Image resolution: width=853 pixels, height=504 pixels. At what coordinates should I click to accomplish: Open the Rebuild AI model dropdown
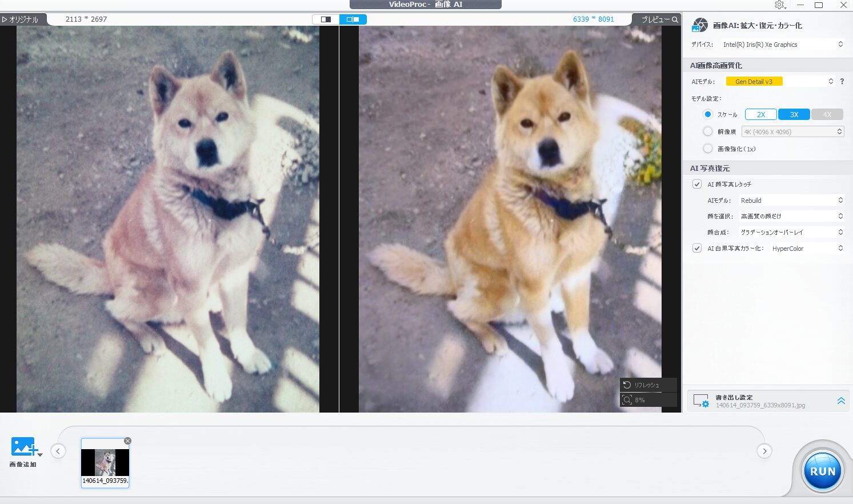point(791,201)
